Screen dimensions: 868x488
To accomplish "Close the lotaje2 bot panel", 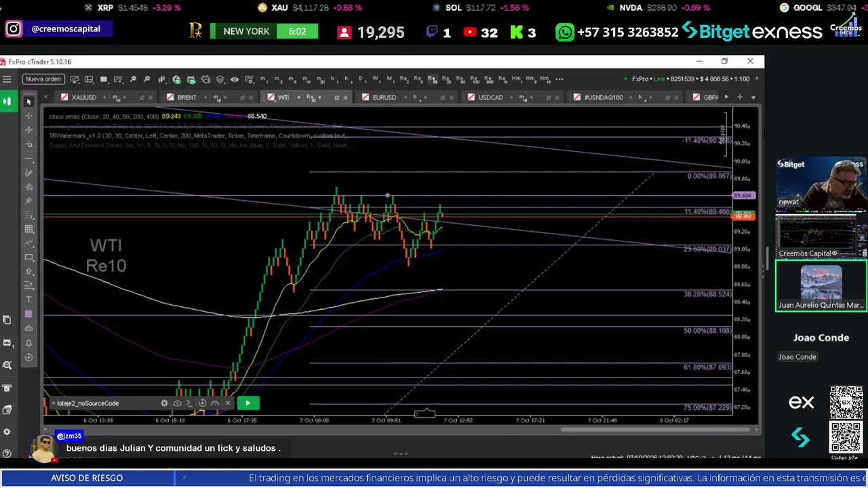I will click(228, 403).
